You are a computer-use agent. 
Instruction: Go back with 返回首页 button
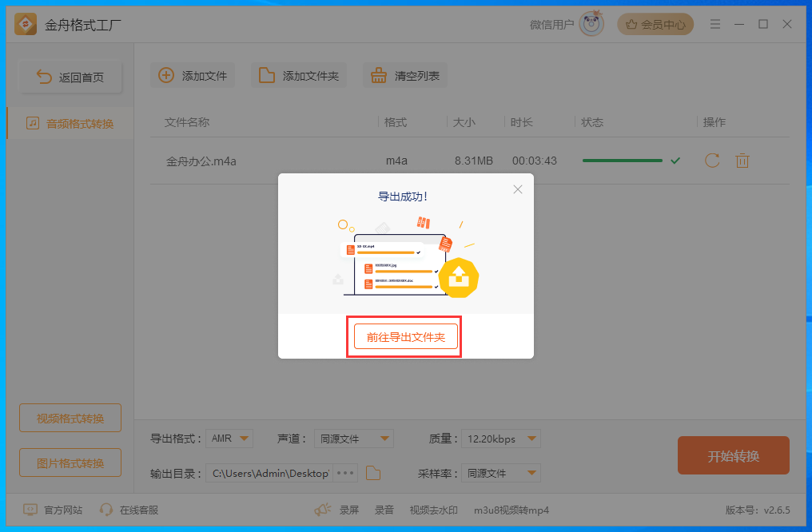[70, 77]
